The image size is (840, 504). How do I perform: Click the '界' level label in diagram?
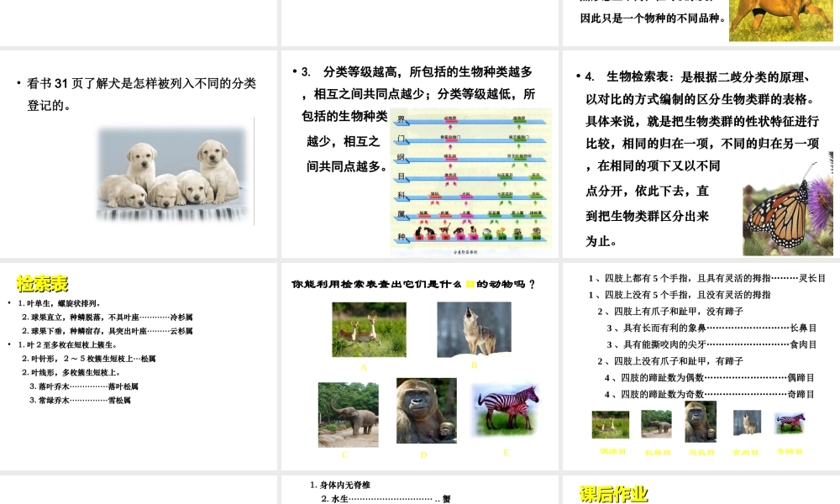[402, 119]
